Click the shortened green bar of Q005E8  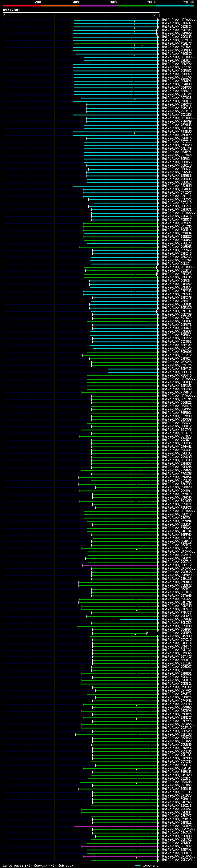pyautogui.click(x=120, y=633)
